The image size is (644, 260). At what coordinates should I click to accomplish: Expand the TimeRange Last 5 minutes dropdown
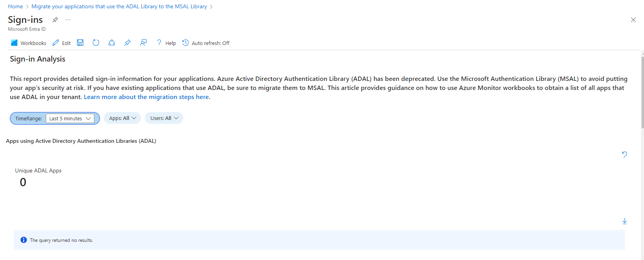pyautogui.click(x=70, y=118)
